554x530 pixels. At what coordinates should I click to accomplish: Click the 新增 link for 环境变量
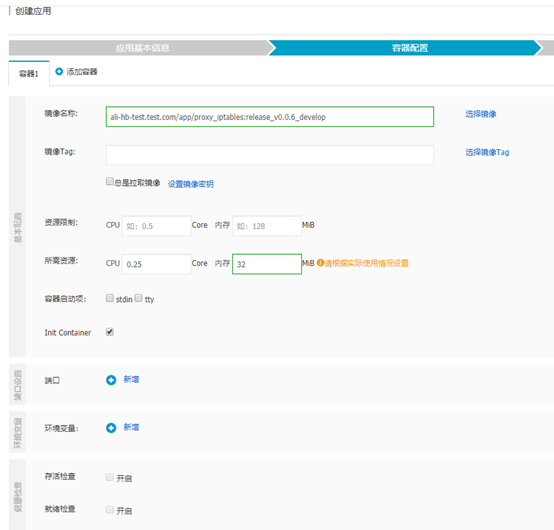tap(131, 427)
